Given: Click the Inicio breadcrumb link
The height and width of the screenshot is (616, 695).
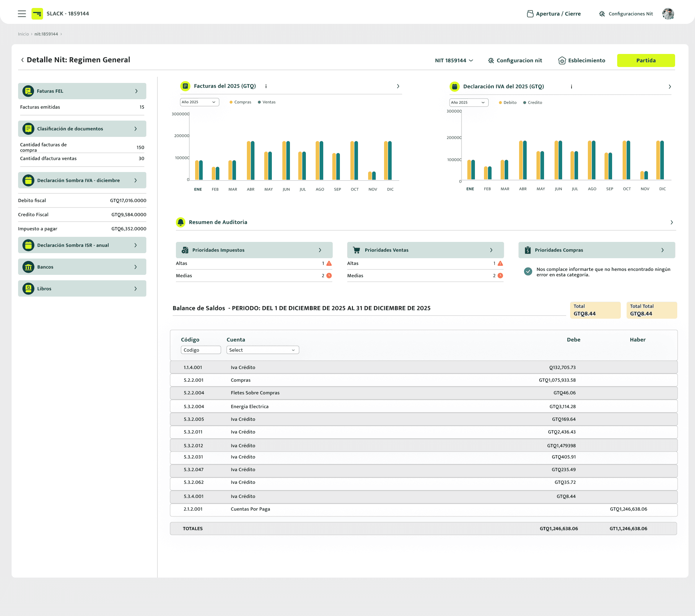Looking at the screenshot, I should click(23, 34).
